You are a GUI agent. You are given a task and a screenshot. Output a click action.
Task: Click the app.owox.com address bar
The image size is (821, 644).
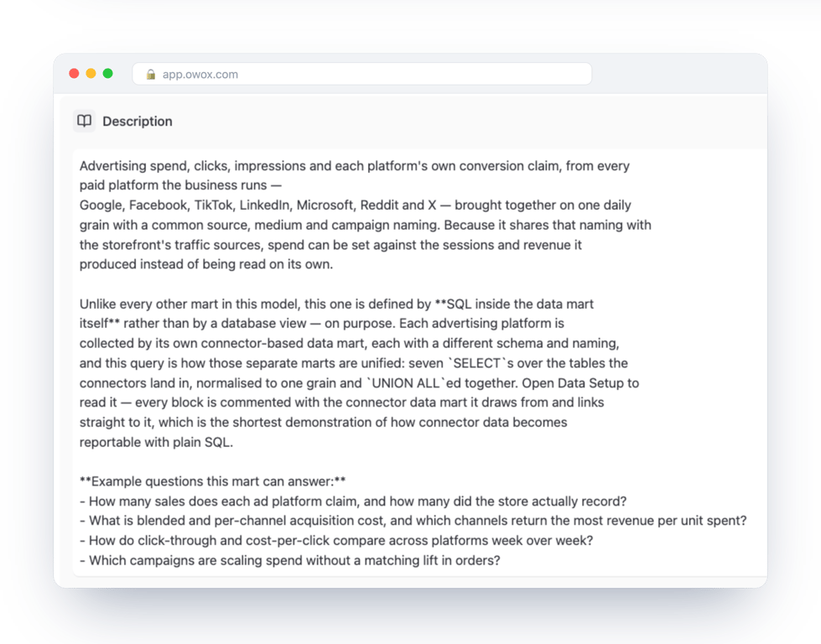(361, 74)
